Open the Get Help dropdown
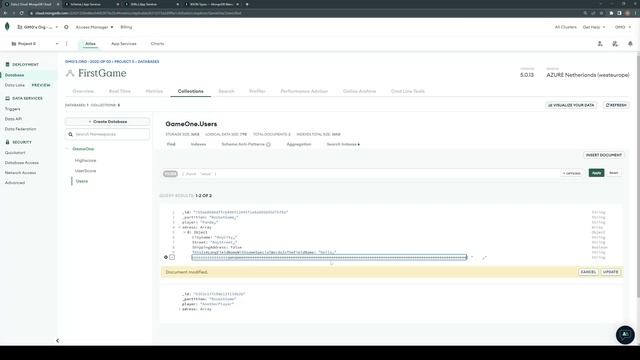Screen dimensions: 640x360 [x=594, y=27]
